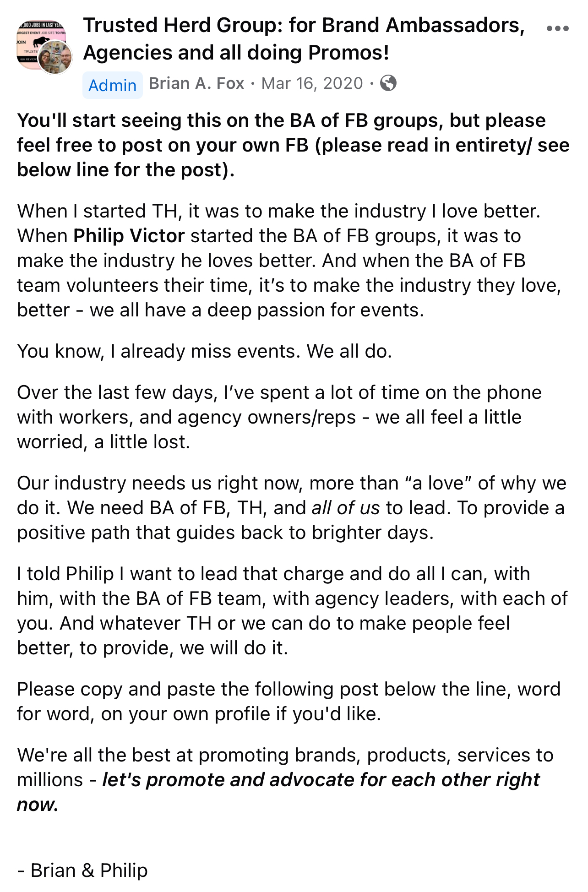Click the bold intro paragraph about BA of FB groups

click(x=293, y=145)
